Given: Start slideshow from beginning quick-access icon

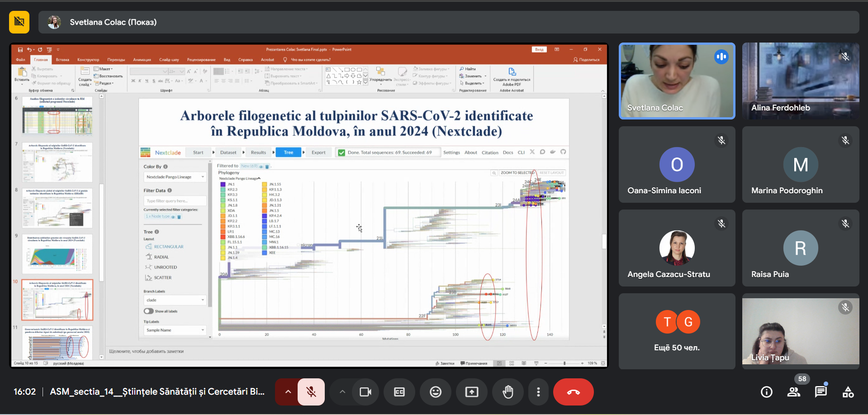Looking at the screenshot, I should (x=49, y=50).
